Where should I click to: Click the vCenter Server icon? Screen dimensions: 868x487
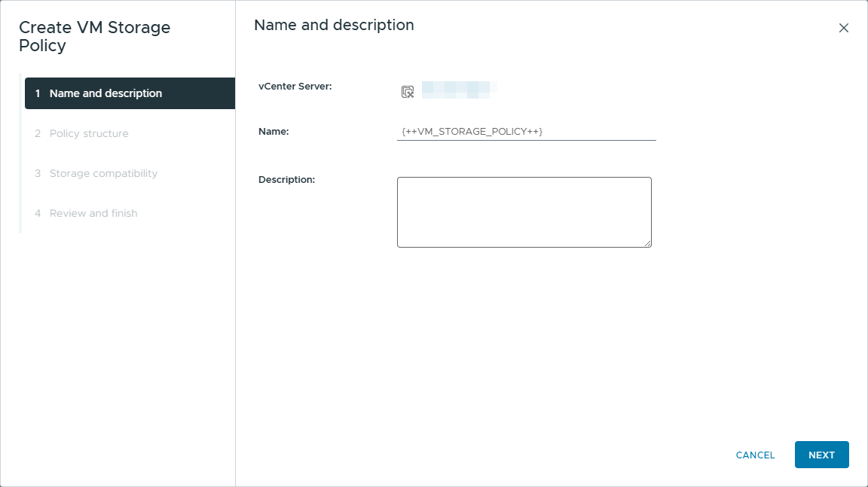coord(407,92)
